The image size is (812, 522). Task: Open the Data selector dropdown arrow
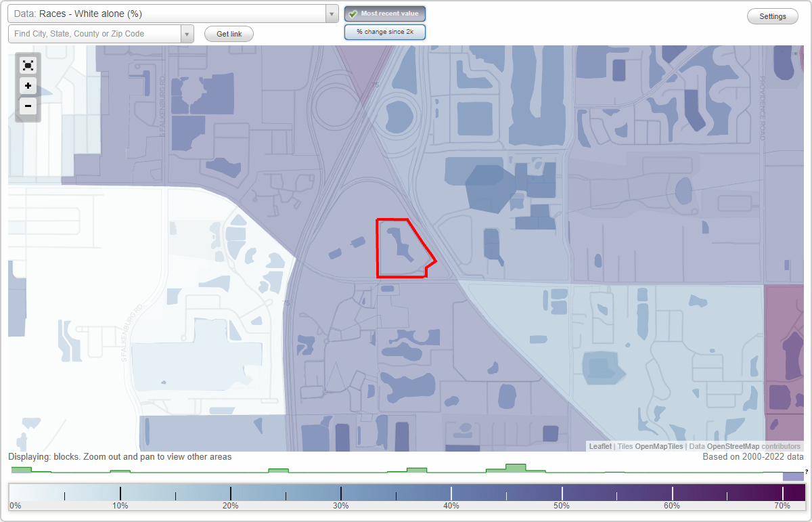pyautogui.click(x=332, y=14)
